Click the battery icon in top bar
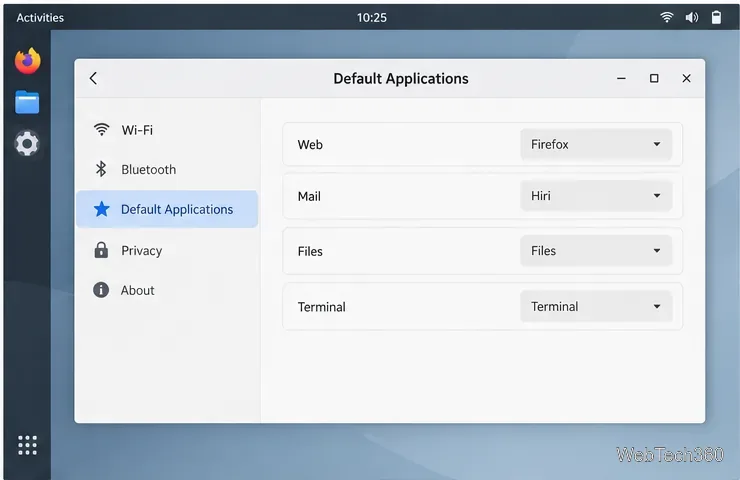 click(716, 17)
